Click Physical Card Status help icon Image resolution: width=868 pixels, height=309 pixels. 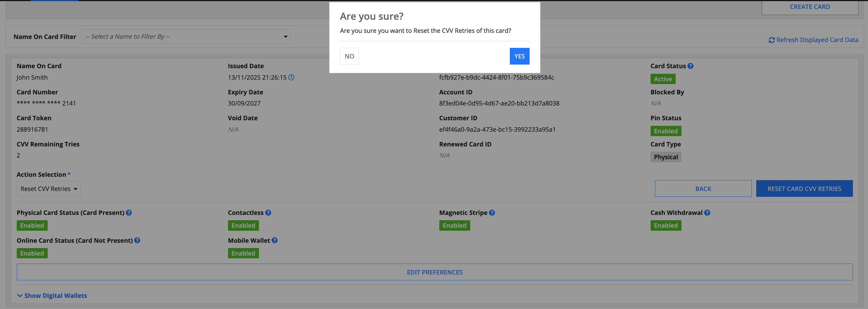coord(129,213)
